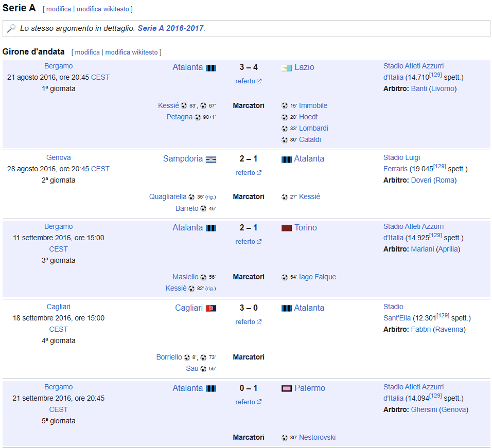This screenshot has width=492, height=448.
Task: Click the Genova city link
Action: (58, 158)
